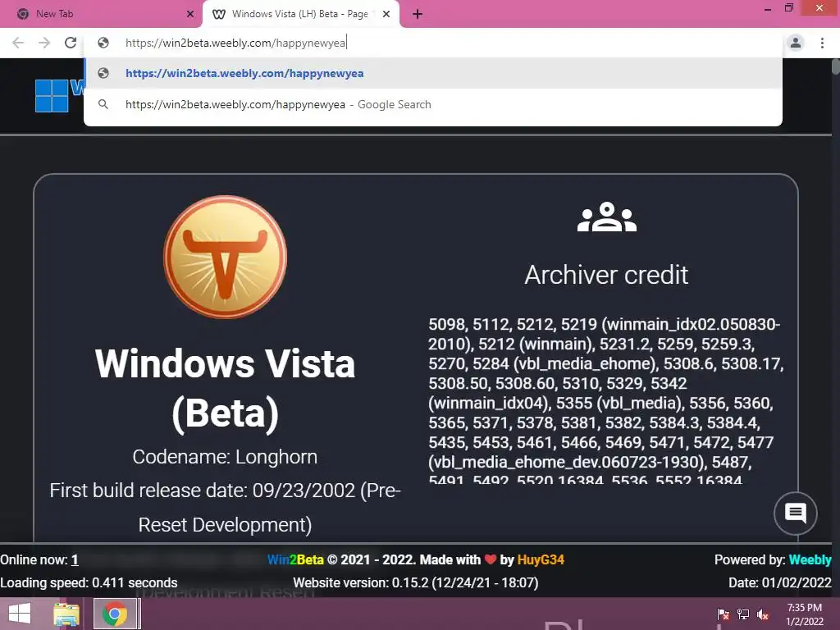Select the Windows Vista (LH) Beta tab
The height and width of the screenshot is (630, 840).
[300, 14]
